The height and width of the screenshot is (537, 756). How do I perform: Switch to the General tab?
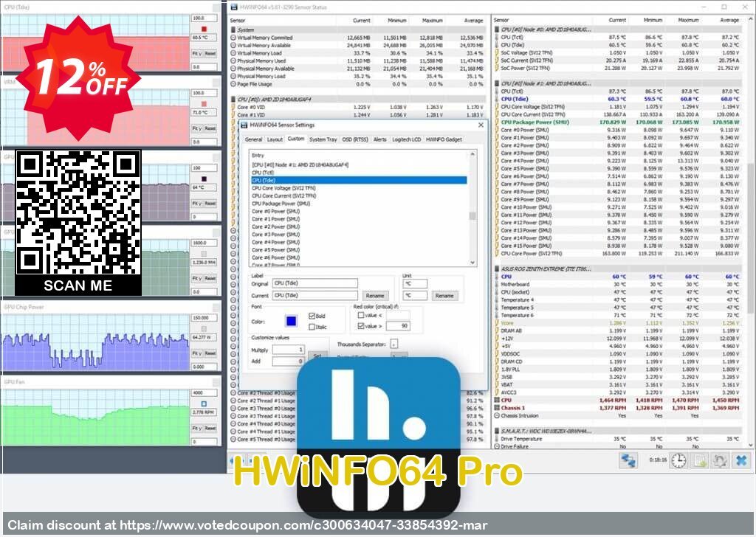coord(254,139)
